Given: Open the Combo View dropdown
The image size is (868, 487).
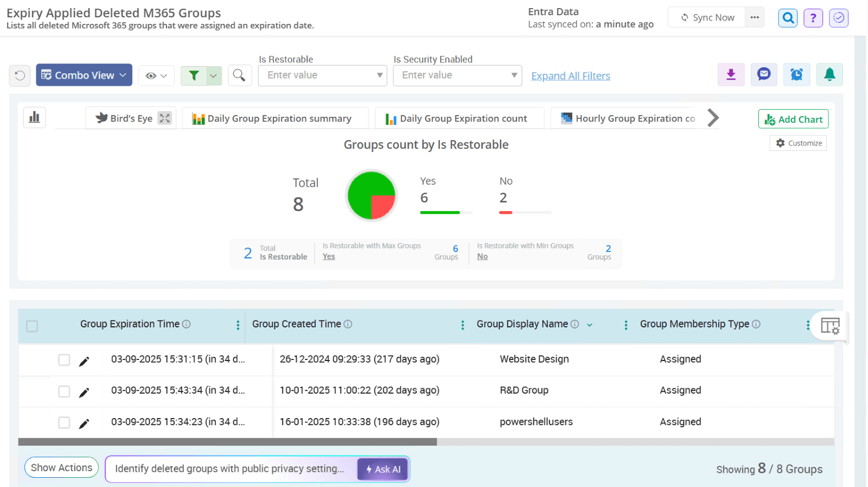Looking at the screenshot, I should click(84, 75).
